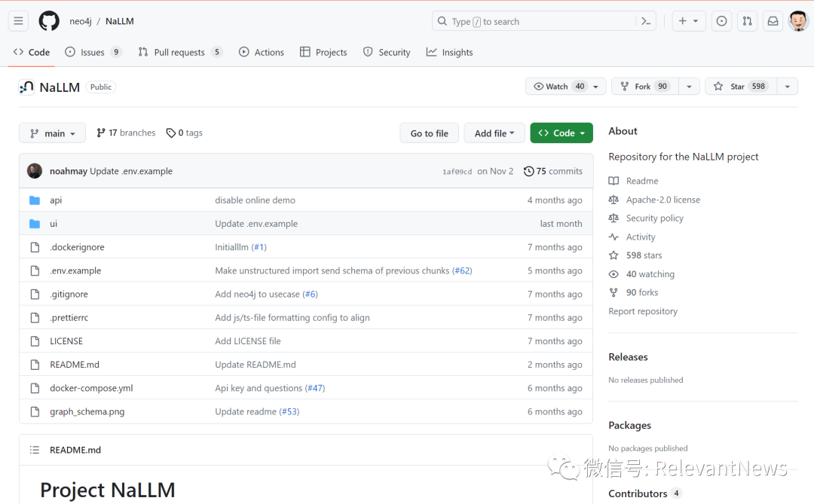Open notifications inbox icon

(x=773, y=21)
